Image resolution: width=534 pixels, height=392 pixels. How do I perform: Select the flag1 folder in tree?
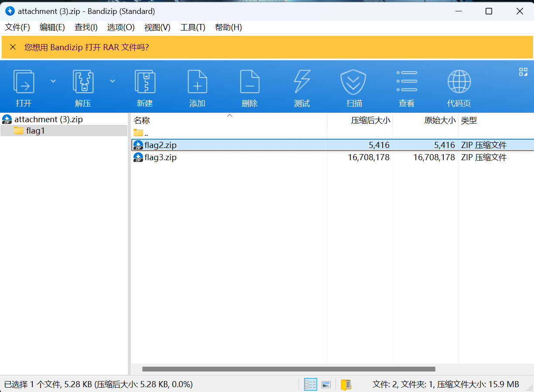(35, 131)
